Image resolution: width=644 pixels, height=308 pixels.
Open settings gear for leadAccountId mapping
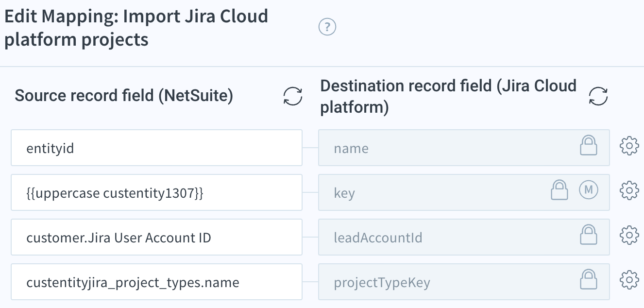629,236
